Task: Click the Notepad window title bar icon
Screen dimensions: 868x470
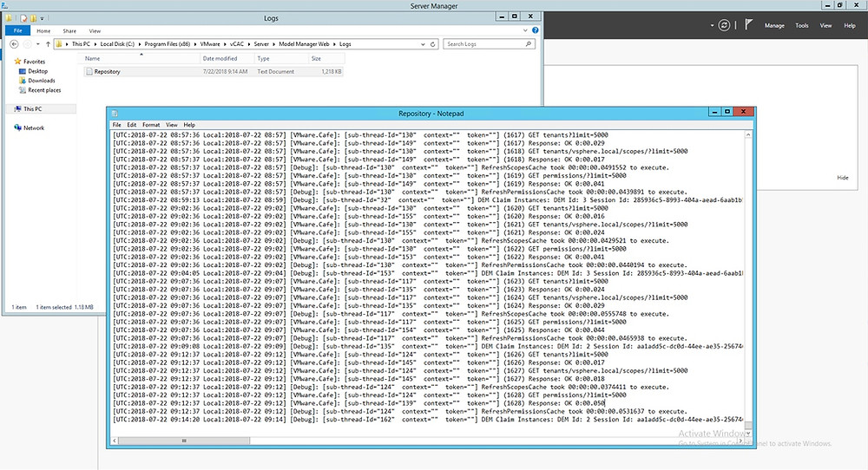Action: click(115, 114)
